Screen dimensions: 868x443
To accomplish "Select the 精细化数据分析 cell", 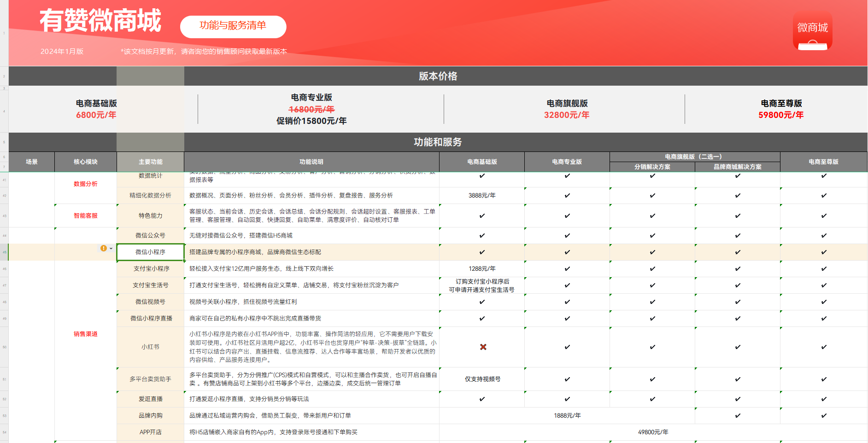I will (151, 195).
